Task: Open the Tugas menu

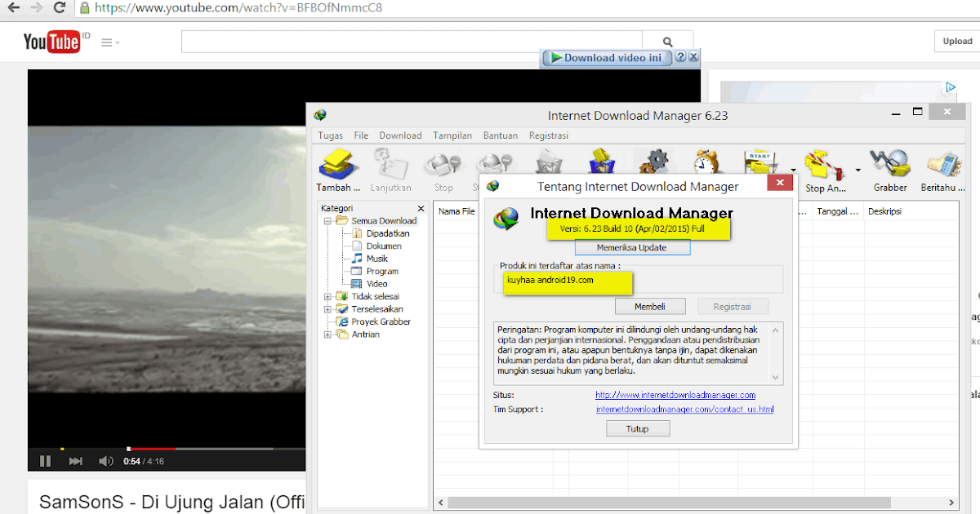Action: coord(330,135)
